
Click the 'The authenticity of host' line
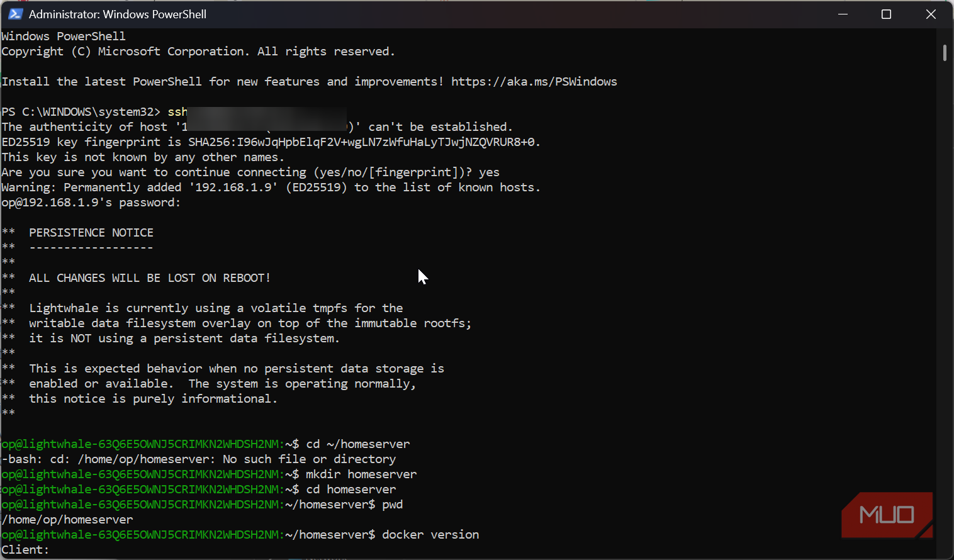pos(257,127)
